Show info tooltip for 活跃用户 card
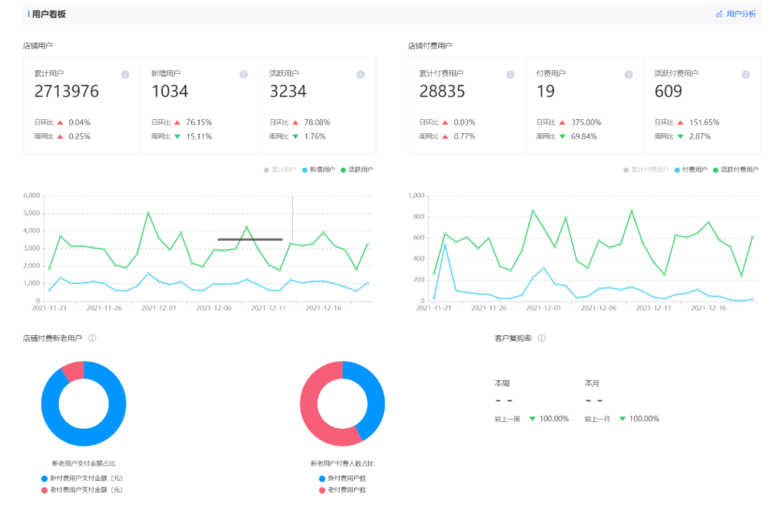This screenshot has width=769, height=532. point(360,74)
